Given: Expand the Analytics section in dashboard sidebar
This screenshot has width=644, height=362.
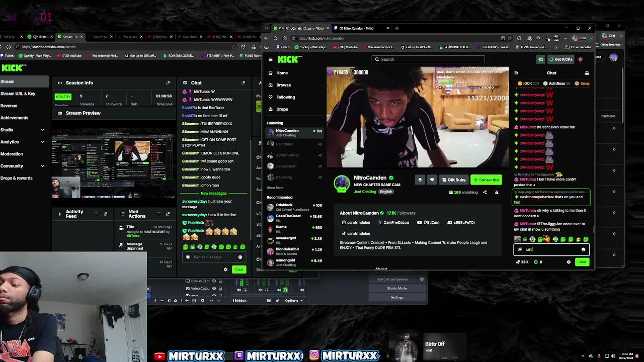Looking at the screenshot, I should pos(43,142).
